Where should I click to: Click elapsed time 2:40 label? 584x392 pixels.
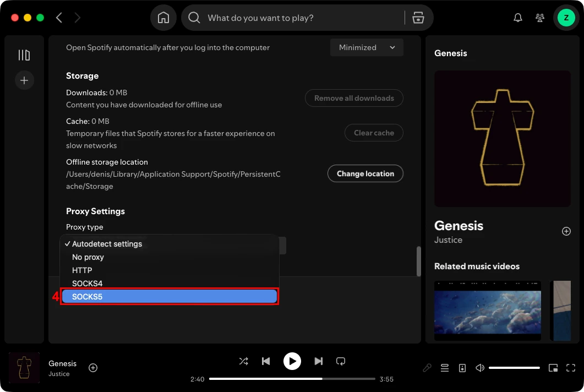198,379
